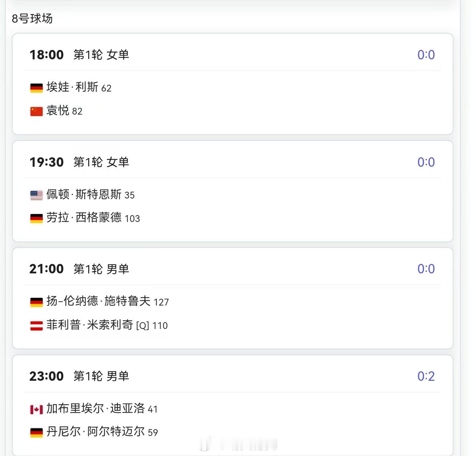The width and height of the screenshot is (476, 456).
Task: Click Canadian flag beside 加布里埃尔·迪亚洛
Action: tap(37, 409)
